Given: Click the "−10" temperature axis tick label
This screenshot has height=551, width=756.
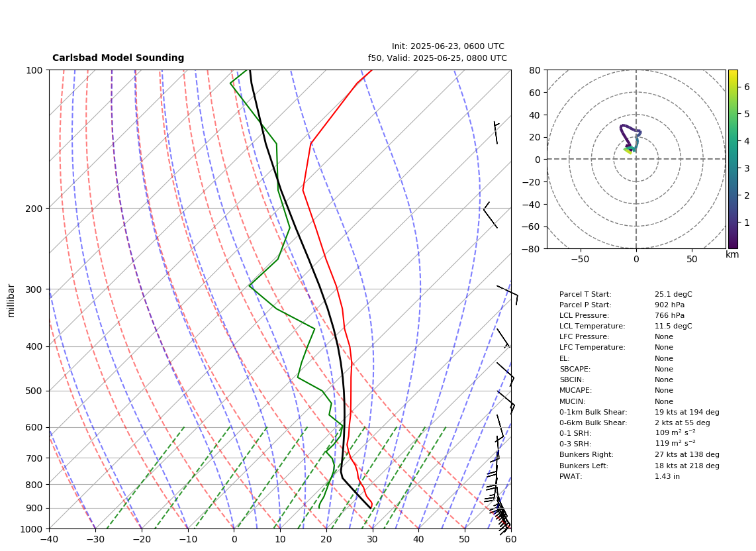Looking at the screenshot, I should point(188,539).
